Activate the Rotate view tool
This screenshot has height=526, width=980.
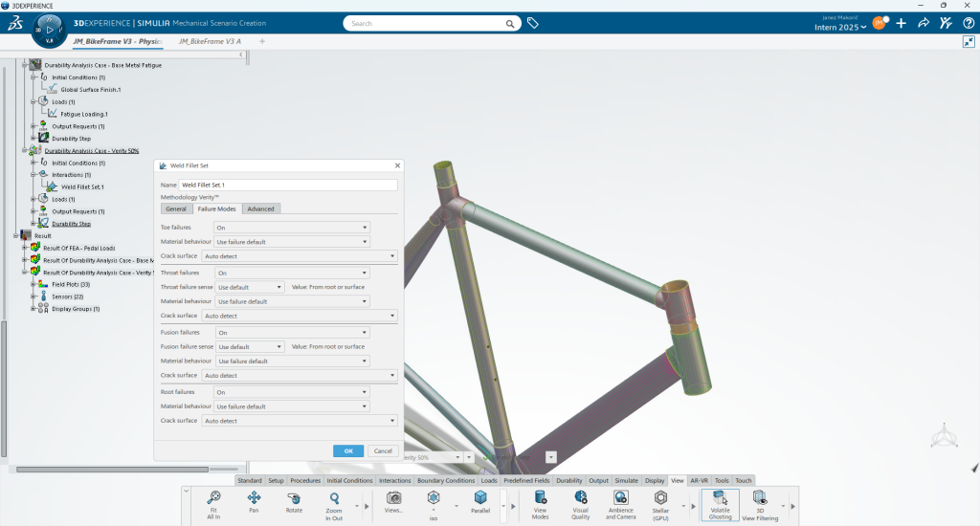pyautogui.click(x=294, y=498)
